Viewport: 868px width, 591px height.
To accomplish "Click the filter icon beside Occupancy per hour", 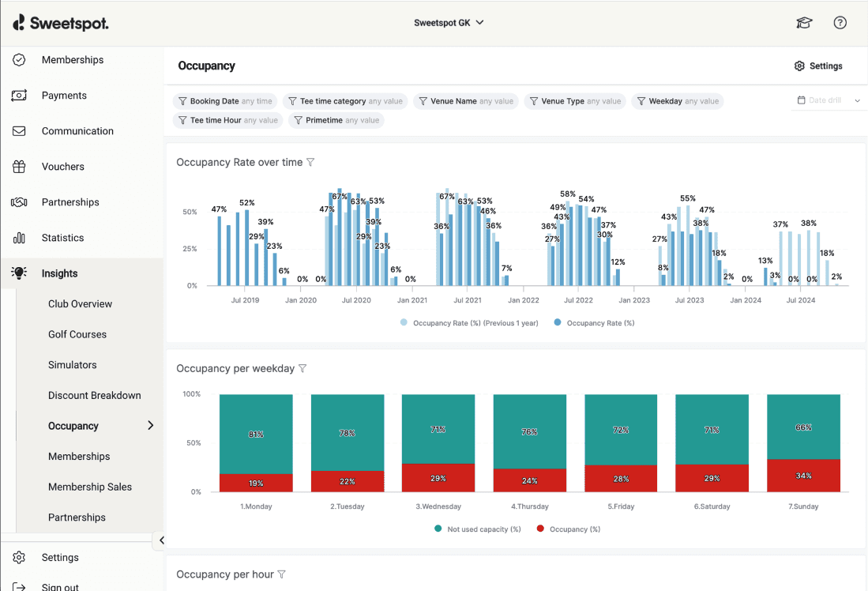I will [281, 574].
